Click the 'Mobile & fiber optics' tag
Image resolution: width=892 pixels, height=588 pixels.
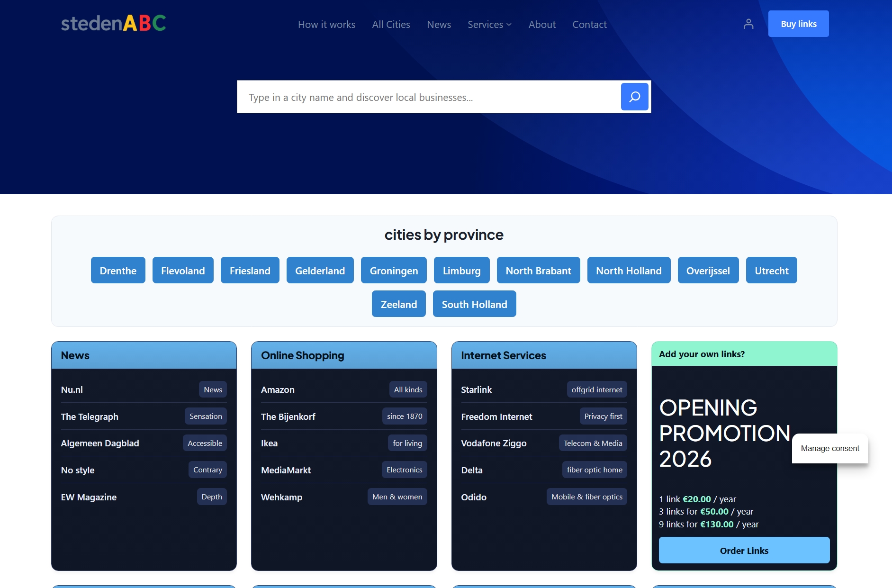(x=587, y=497)
